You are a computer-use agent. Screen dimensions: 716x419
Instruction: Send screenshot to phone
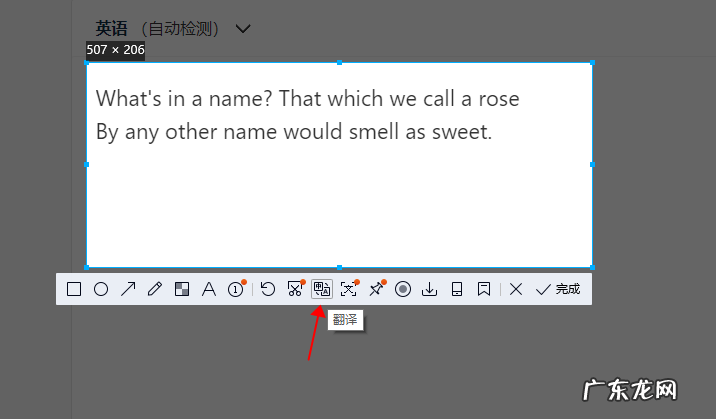[457, 289]
